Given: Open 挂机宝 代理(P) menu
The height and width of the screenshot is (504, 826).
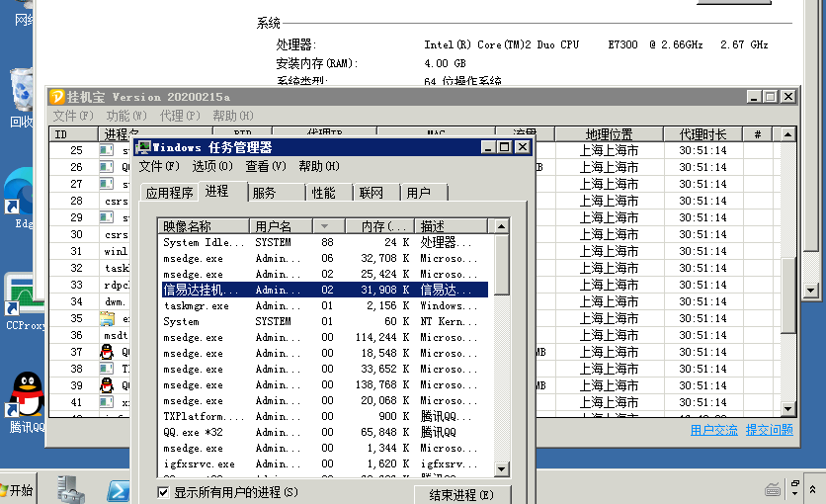Looking at the screenshot, I should [180, 116].
